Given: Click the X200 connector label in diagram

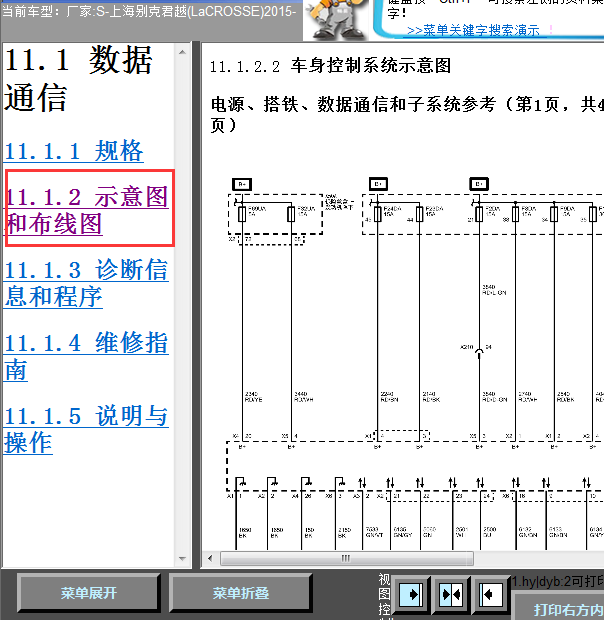Looking at the screenshot, I should click(x=467, y=347).
